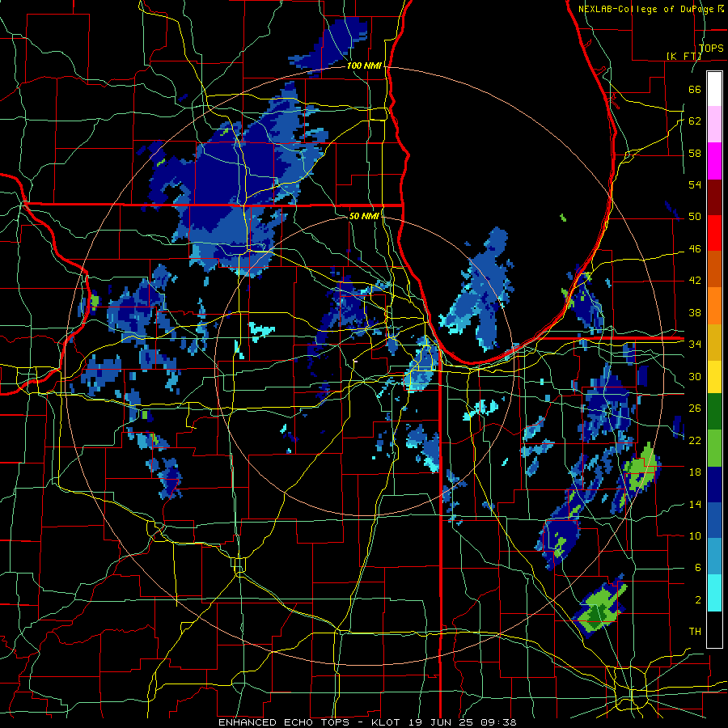
Task: Click the 30 value on the scale
Action: [x=695, y=376]
